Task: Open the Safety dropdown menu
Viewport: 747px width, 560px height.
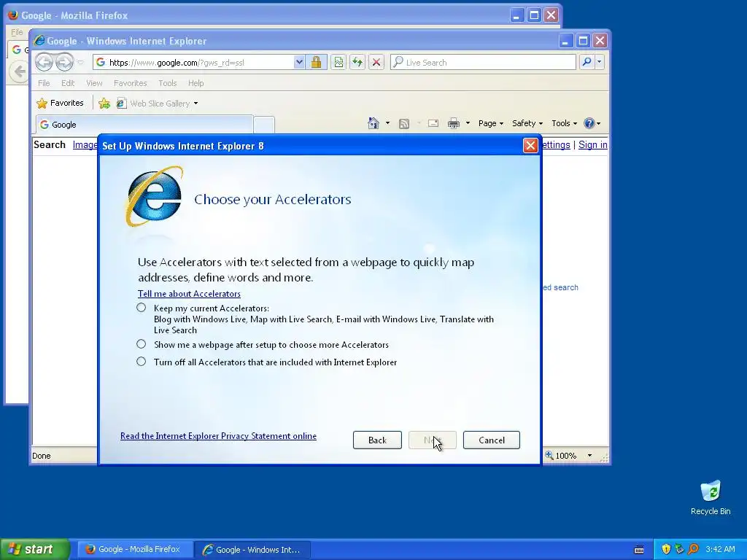Action: pos(527,123)
